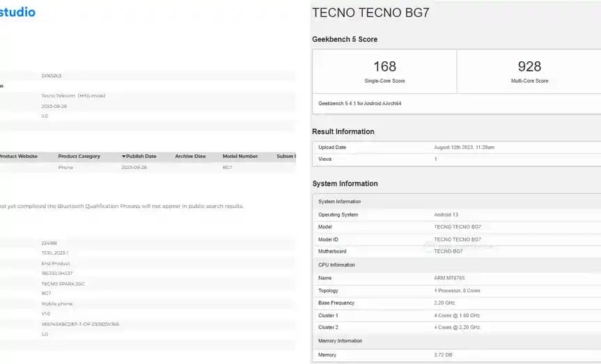Click the Operating System label
This screenshot has width=601, height=364.
(x=338, y=215)
